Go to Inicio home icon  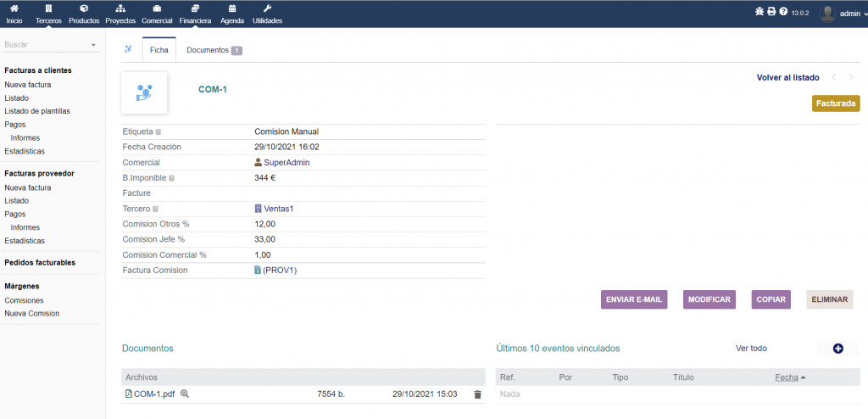(14, 14)
